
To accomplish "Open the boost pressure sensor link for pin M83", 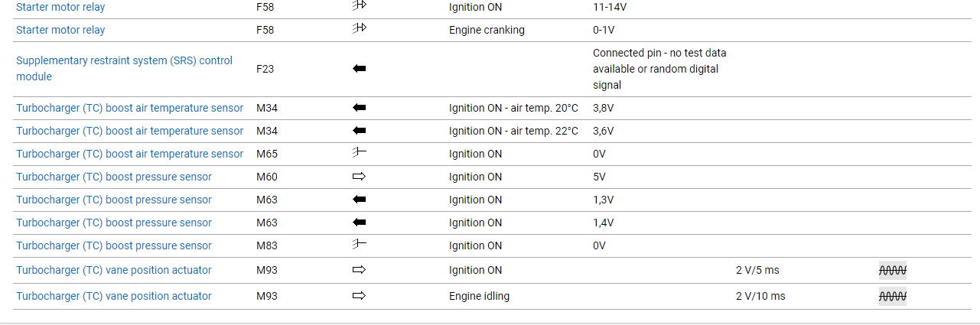I will 114,245.
